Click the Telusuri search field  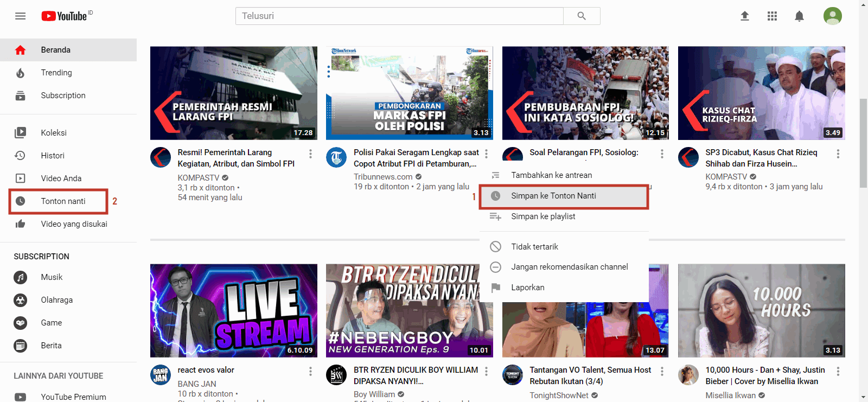[399, 16]
